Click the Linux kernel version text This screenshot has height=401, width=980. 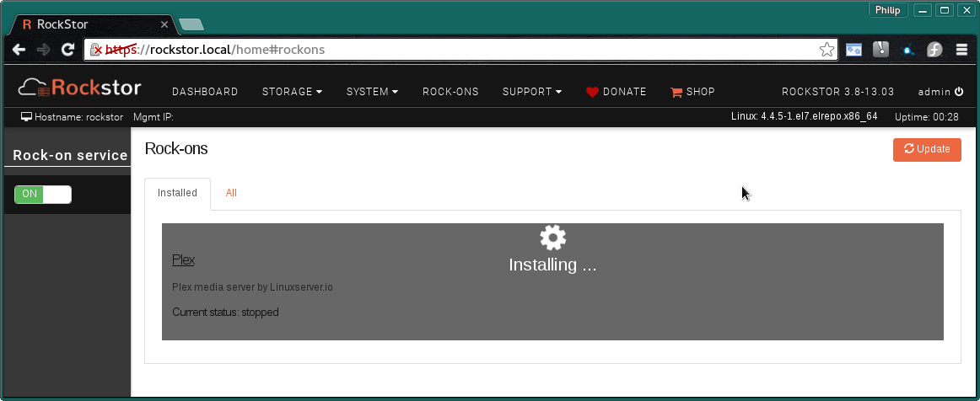click(805, 116)
